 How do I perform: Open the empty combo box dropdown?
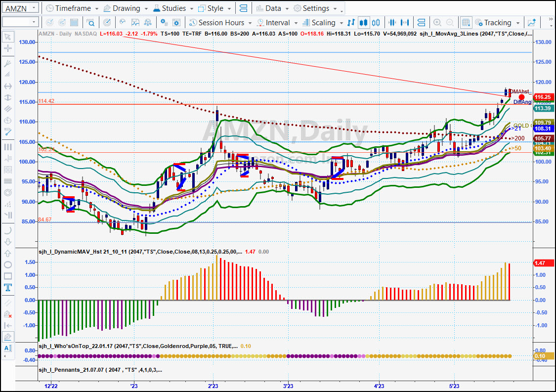[34, 22]
